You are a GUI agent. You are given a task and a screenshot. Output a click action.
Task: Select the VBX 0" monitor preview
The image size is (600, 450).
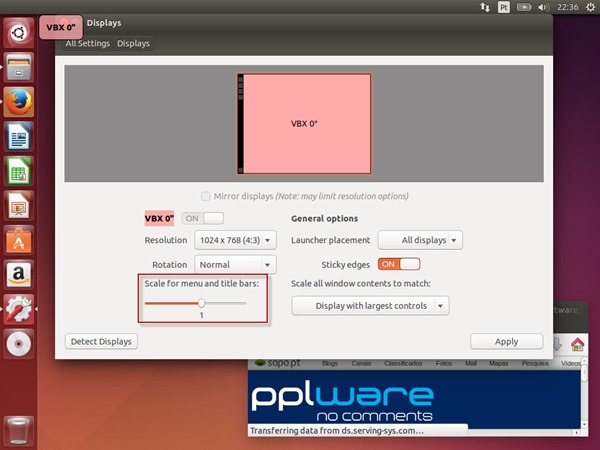click(304, 124)
